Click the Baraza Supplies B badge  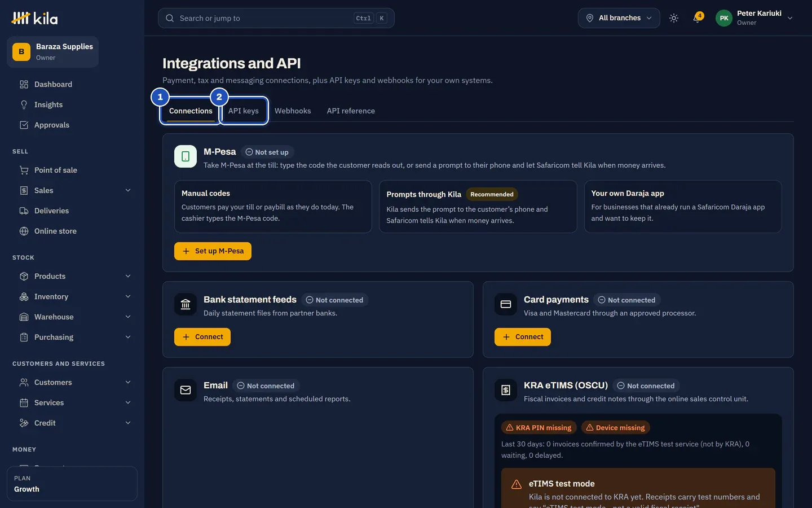pos(21,51)
